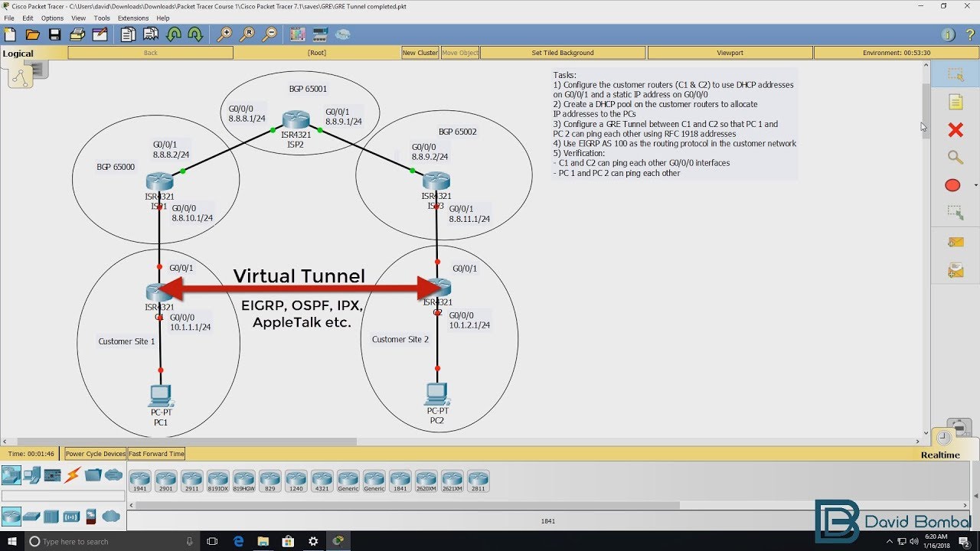Select Security firewall subcategory
Image resolution: width=980 pixels, height=551 pixels.
point(91,517)
